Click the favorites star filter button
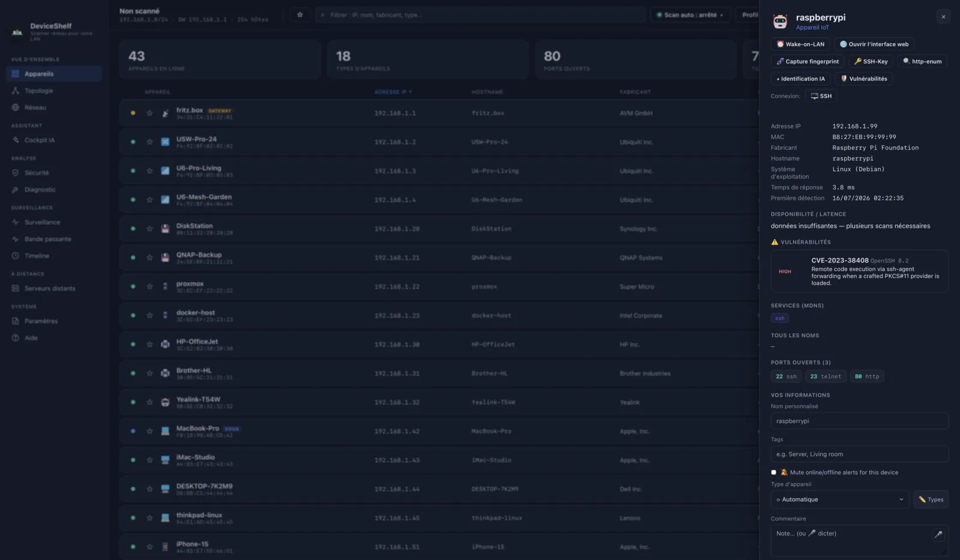This screenshot has width=960, height=560. point(300,14)
